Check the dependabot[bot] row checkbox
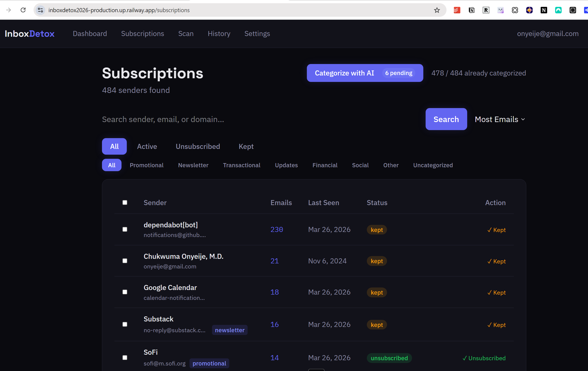Image resolution: width=588 pixels, height=371 pixels. pyautogui.click(x=125, y=229)
